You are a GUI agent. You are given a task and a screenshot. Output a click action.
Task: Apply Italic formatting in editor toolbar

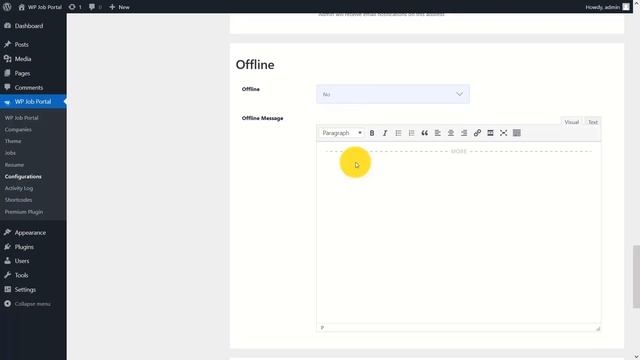point(385,133)
